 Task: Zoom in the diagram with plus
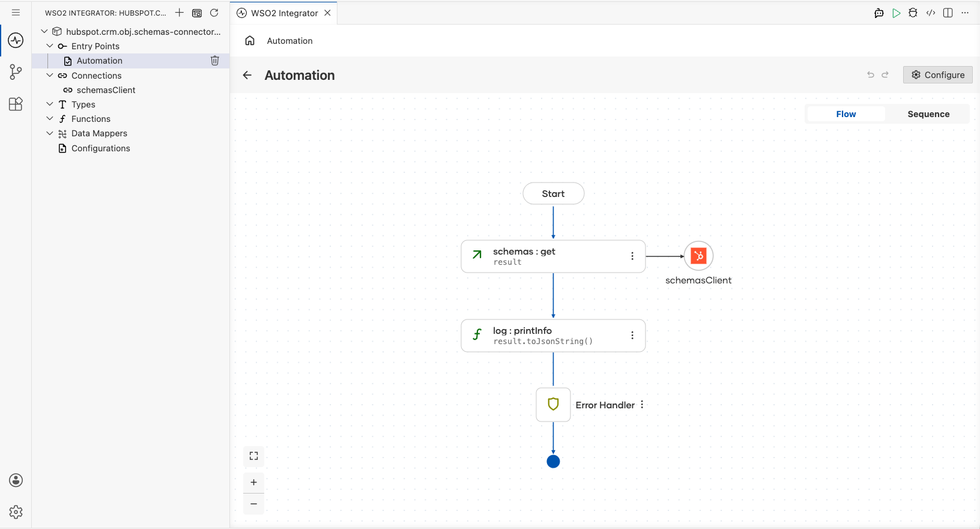[254, 483]
